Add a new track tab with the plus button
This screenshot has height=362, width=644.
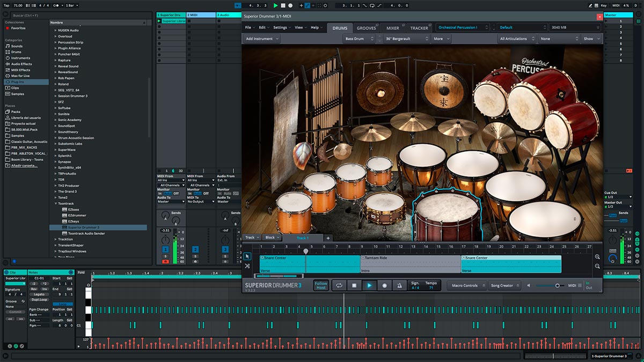[x=328, y=238]
